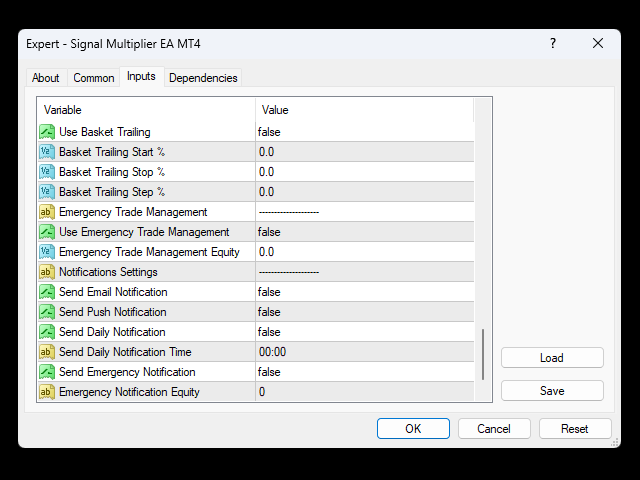The image size is (640, 480).
Task: Click the icon beside Send Daily Notification
Action: [47, 332]
